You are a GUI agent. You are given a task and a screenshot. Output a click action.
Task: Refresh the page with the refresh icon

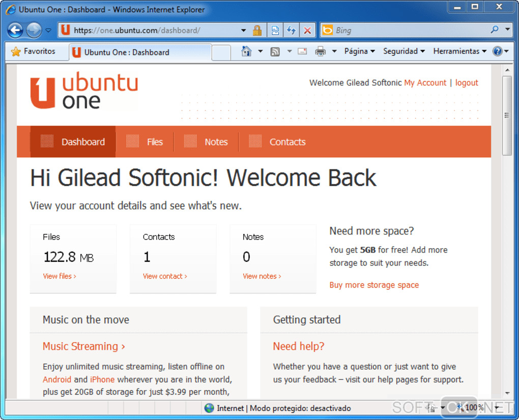point(291,31)
